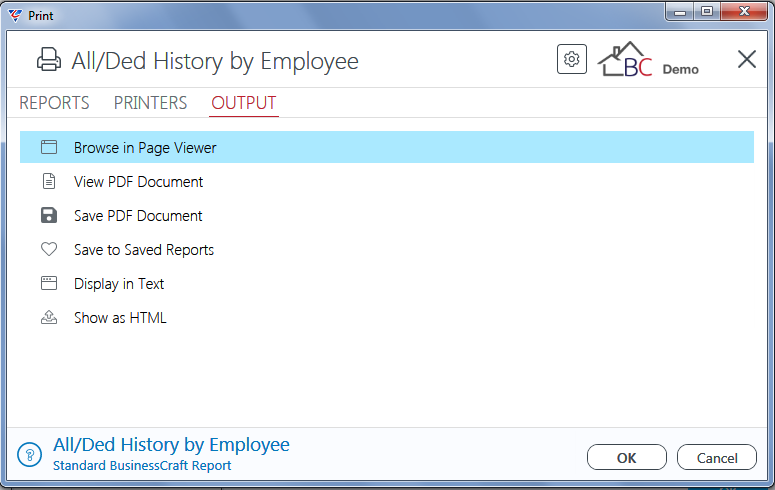Click the View PDF Document page icon

(x=49, y=181)
